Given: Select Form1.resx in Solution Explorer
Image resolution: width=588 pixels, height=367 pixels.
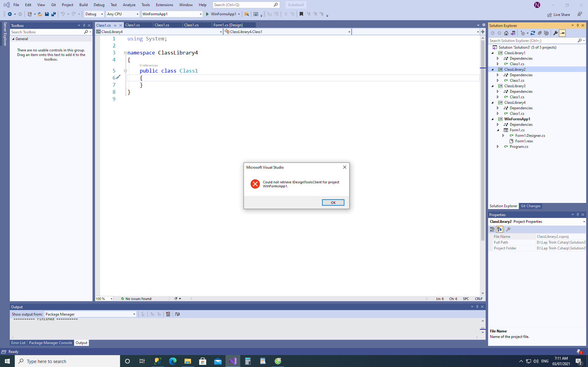Looking at the screenshot, I should coord(524,141).
